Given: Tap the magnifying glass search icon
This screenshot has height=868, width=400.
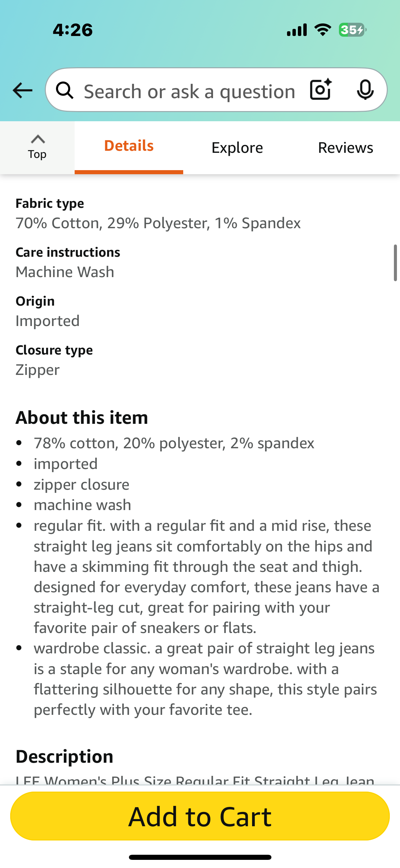Looking at the screenshot, I should 65,90.
